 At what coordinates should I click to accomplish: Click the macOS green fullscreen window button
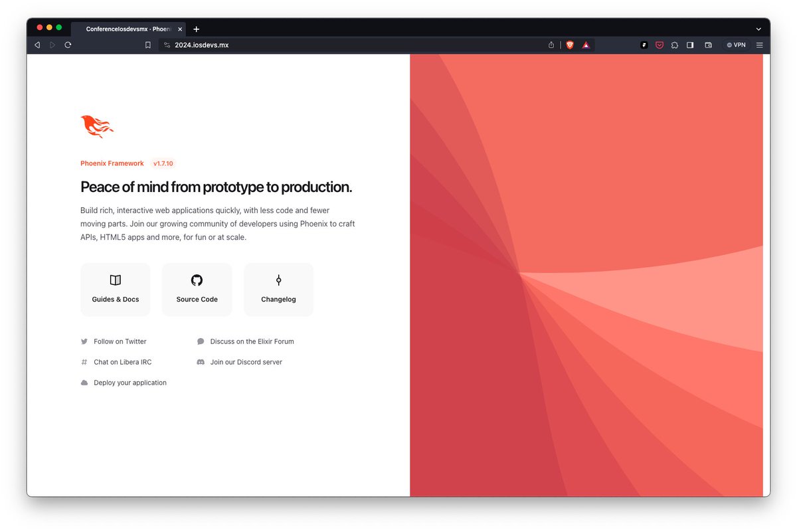pos(59,27)
